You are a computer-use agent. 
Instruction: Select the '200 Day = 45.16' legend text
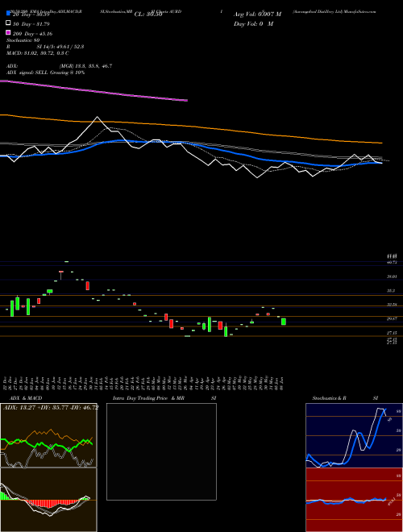32,34
